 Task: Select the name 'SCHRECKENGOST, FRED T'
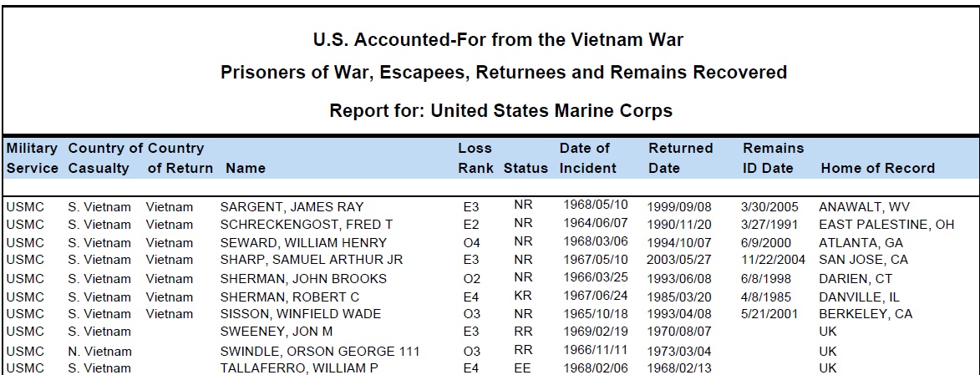306,225
